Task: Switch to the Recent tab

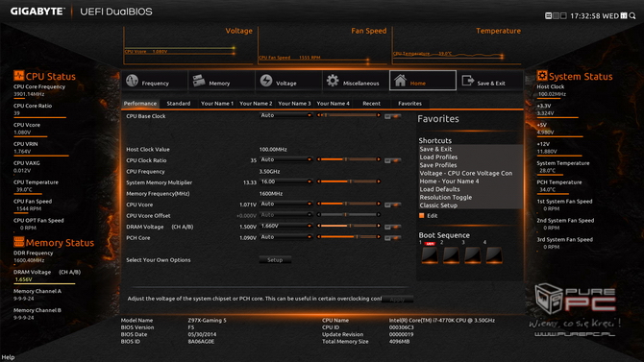Action: [x=371, y=104]
